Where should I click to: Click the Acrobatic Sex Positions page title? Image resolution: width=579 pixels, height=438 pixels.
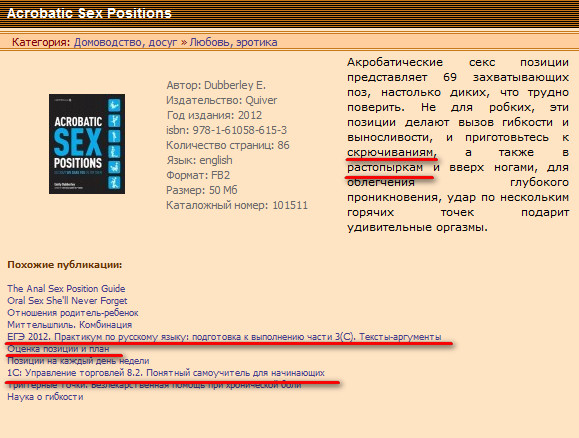coord(89,13)
